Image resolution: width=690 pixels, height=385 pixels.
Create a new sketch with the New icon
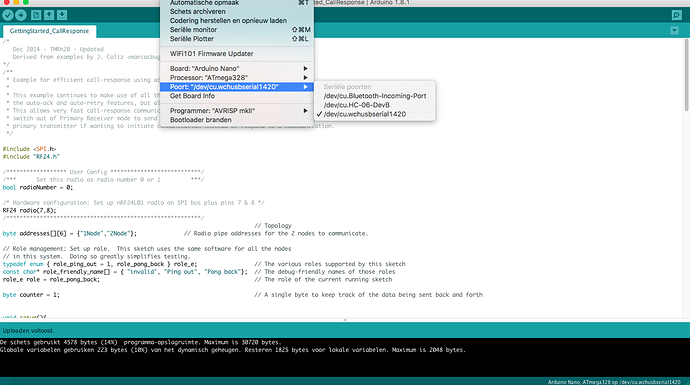click(36, 15)
